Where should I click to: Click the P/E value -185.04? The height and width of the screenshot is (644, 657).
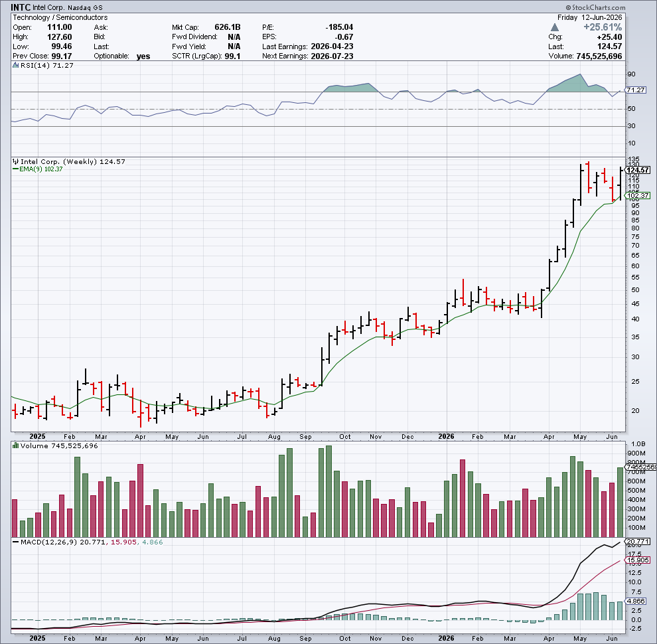339,27
